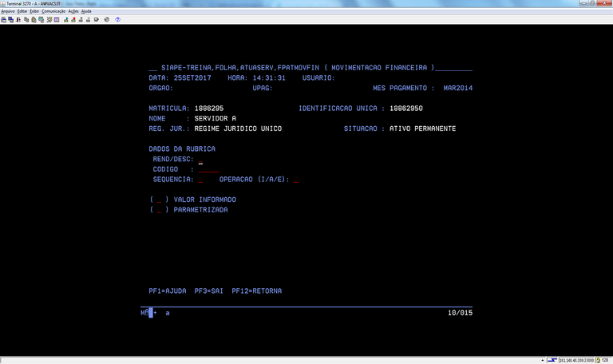Click the gray round support toolbar icon

107,19
